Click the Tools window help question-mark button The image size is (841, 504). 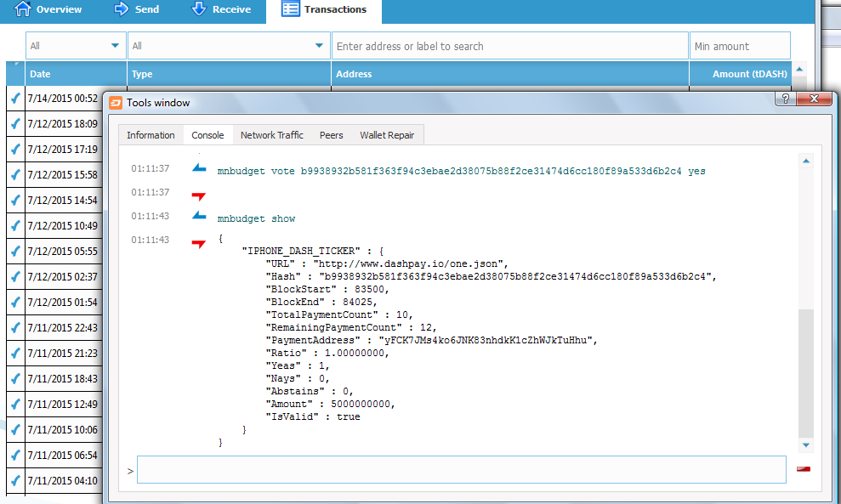coord(785,99)
